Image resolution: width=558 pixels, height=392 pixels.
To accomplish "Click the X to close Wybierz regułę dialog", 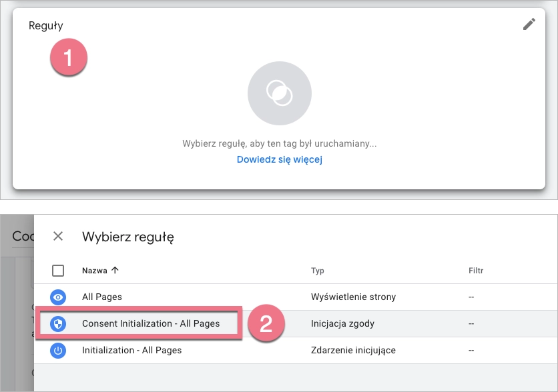I will tap(58, 236).
